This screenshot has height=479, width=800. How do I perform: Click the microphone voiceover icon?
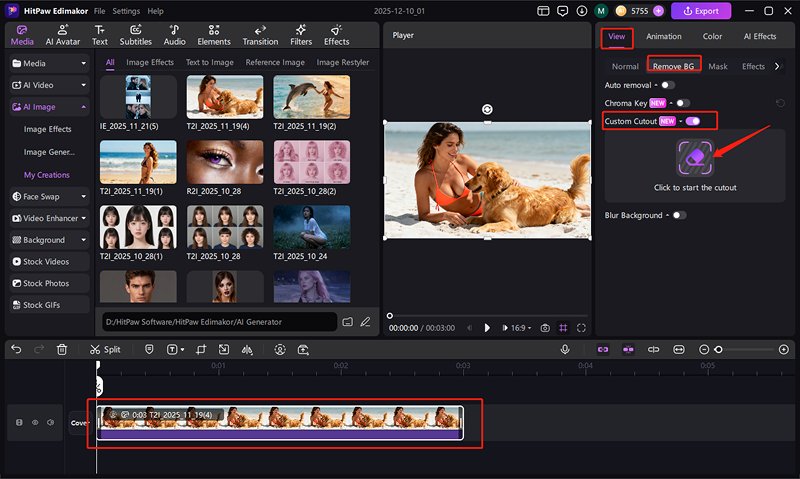pyautogui.click(x=565, y=349)
